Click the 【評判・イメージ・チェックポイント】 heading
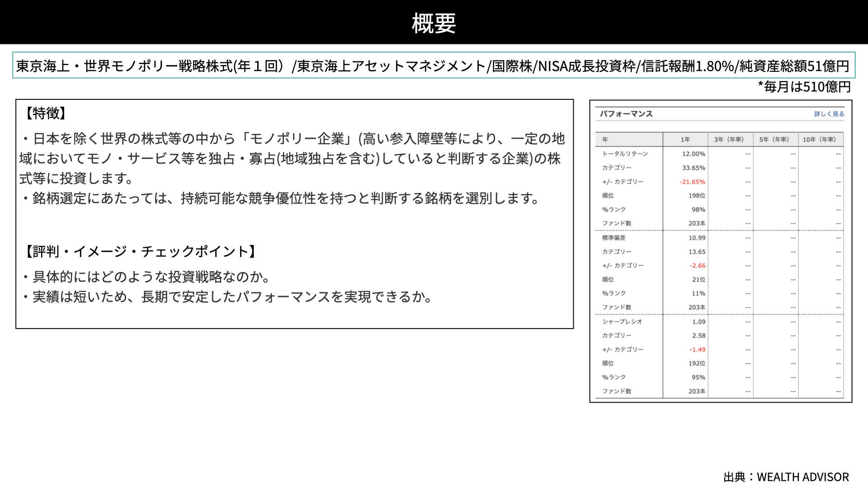Screen dimensions: 868x488 click(x=140, y=251)
